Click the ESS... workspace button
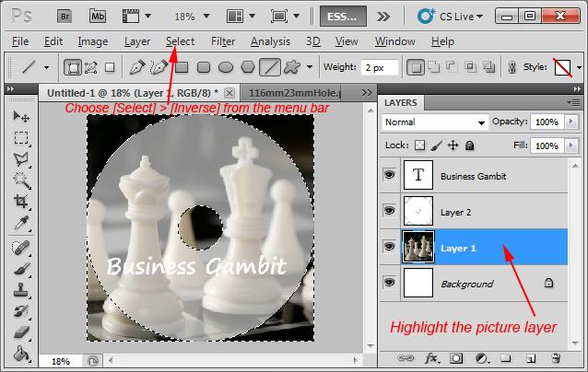This screenshot has height=372, width=588. 343,16
